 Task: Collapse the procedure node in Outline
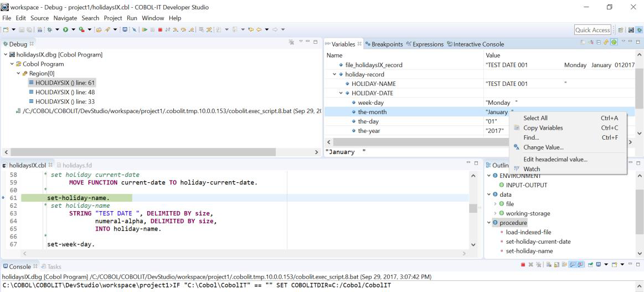point(488,223)
